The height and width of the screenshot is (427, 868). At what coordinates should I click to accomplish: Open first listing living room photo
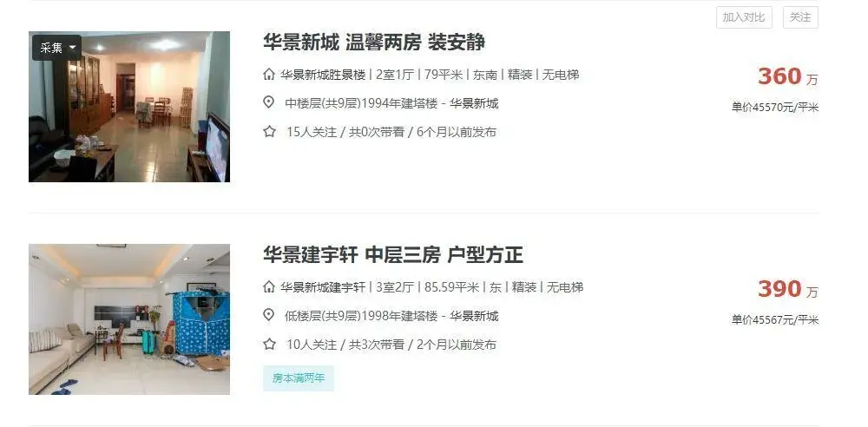129,107
